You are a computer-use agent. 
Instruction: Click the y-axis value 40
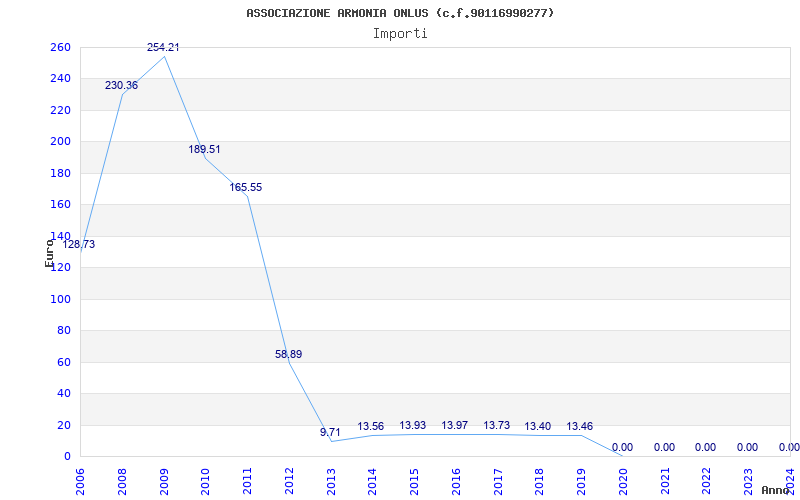tap(63, 393)
